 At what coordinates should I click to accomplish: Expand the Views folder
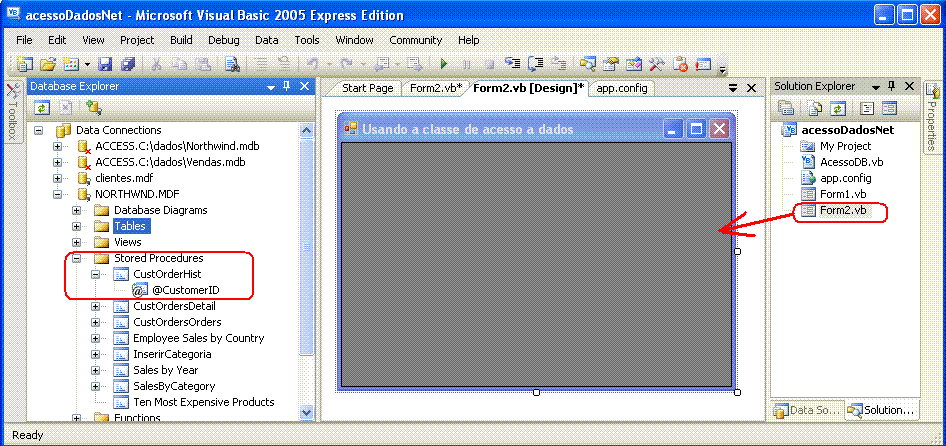(x=77, y=242)
